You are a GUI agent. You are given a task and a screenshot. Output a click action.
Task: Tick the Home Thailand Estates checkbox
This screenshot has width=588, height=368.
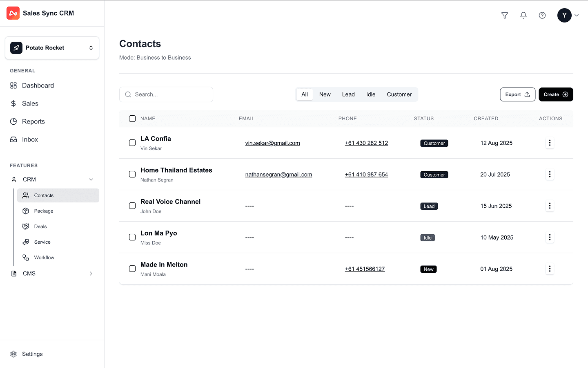(x=132, y=174)
